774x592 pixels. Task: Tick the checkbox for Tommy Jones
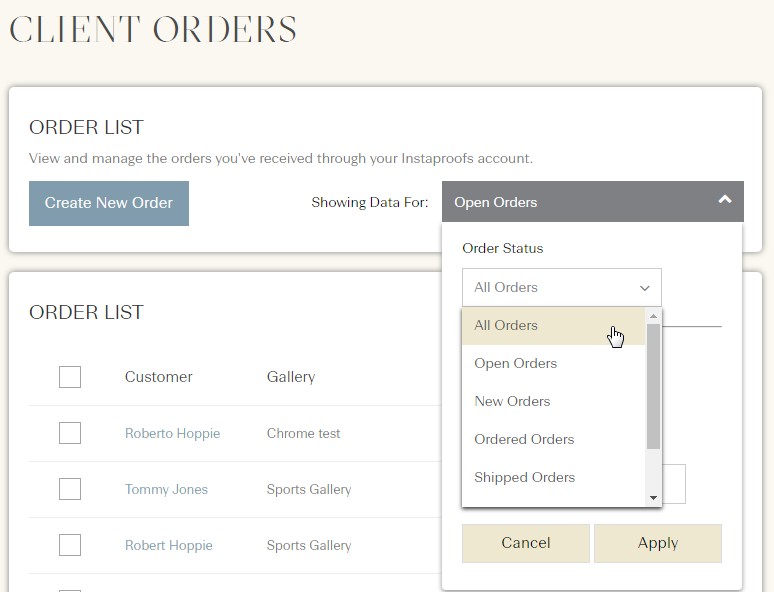[x=70, y=489]
